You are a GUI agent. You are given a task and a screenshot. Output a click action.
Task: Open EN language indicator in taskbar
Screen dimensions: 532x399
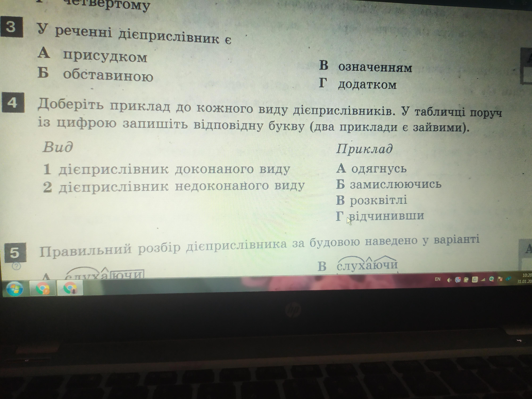[x=438, y=279]
